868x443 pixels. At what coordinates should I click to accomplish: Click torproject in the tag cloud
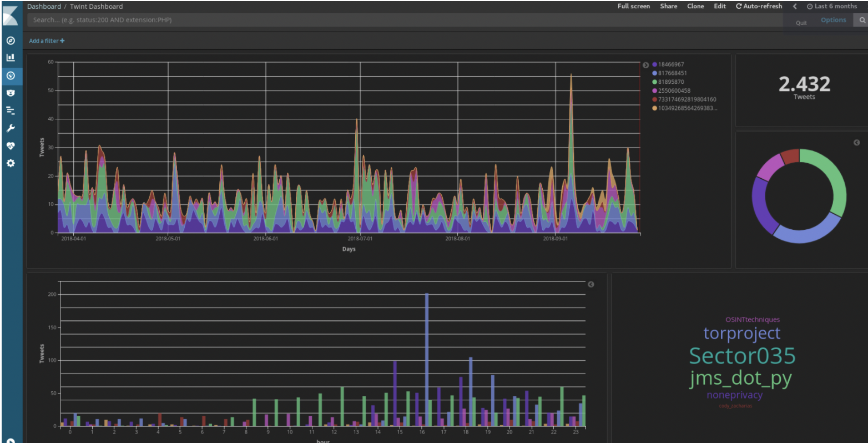click(x=742, y=333)
